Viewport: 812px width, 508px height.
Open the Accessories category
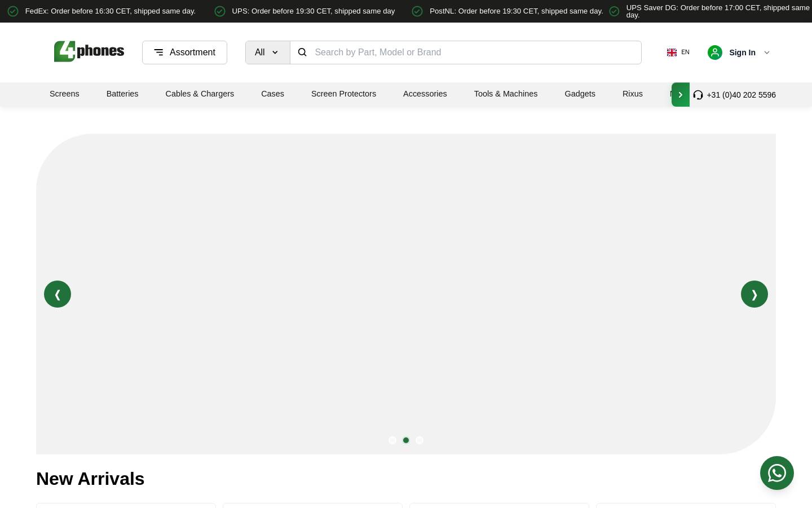coord(425,94)
